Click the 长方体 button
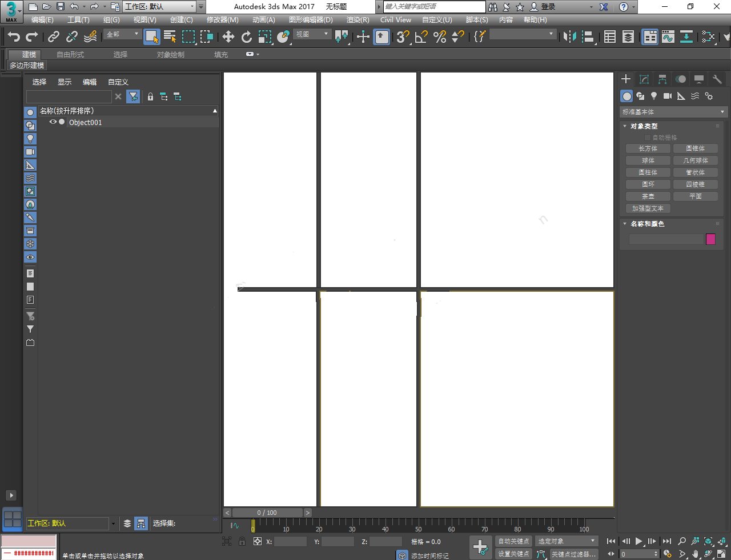The width and height of the screenshot is (731, 560). pos(648,148)
